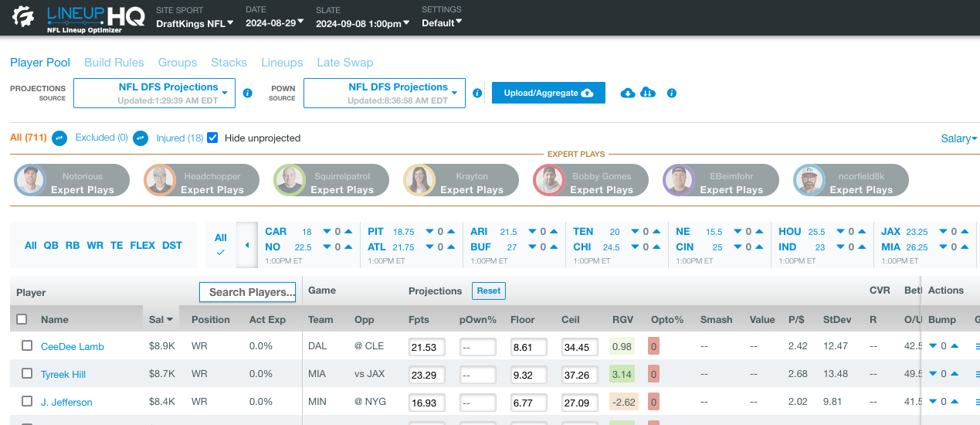Open Tyreek Hill player link
Image resolution: width=980 pixels, height=425 pixels.
click(x=63, y=375)
